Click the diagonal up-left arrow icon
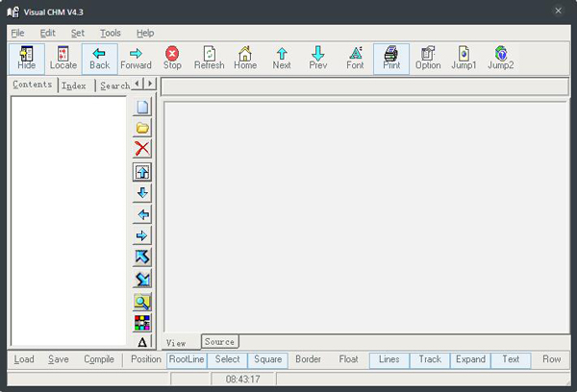 142,257
